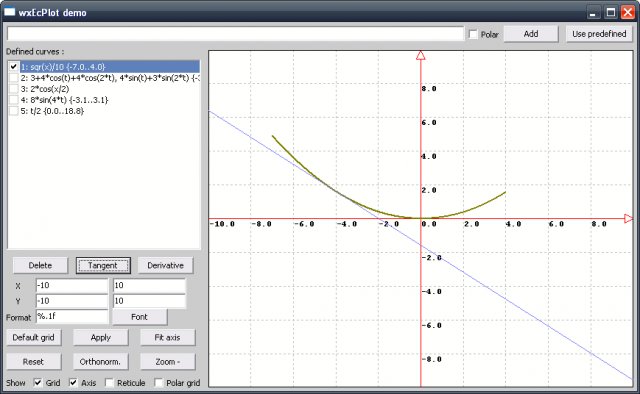
Task: Turn on the Polar grid checkbox
Action: click(158, 383)
